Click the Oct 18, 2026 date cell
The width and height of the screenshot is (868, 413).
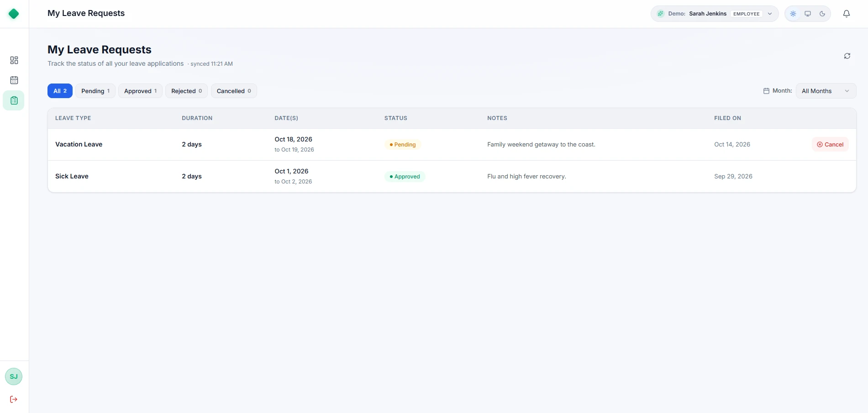pyautogui.click(x=293, y=139)
